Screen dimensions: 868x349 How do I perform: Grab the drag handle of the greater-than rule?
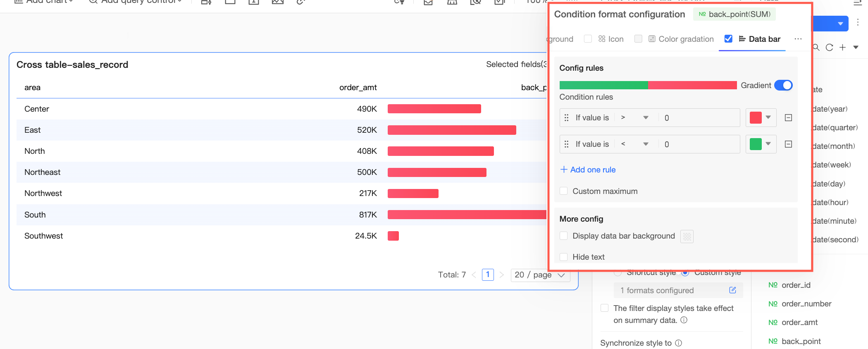566,118
